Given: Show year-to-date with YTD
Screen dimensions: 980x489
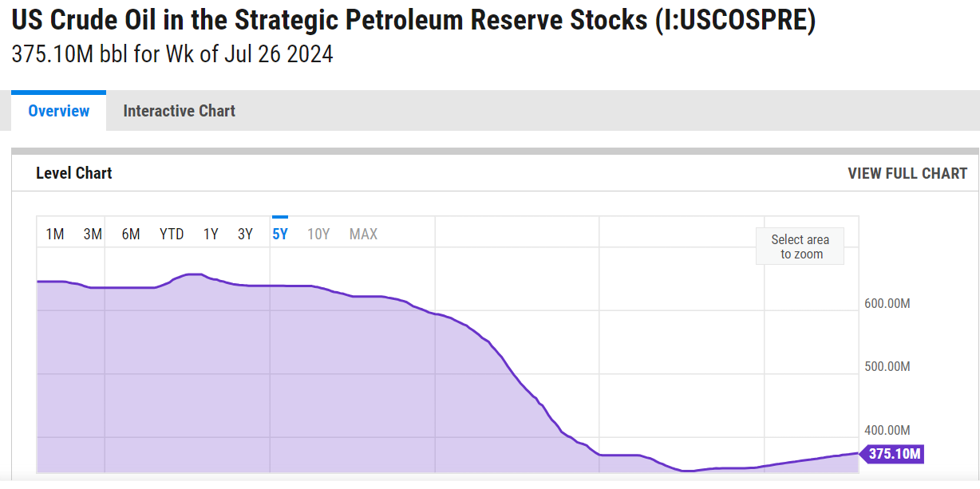Looking at the screenshot, I should click(172, 234).
